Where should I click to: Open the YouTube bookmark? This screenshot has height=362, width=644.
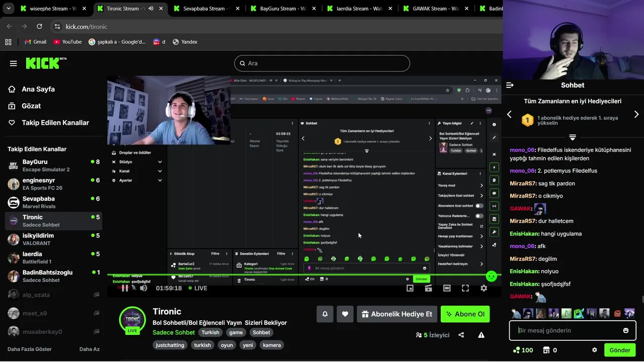point(67,42)
